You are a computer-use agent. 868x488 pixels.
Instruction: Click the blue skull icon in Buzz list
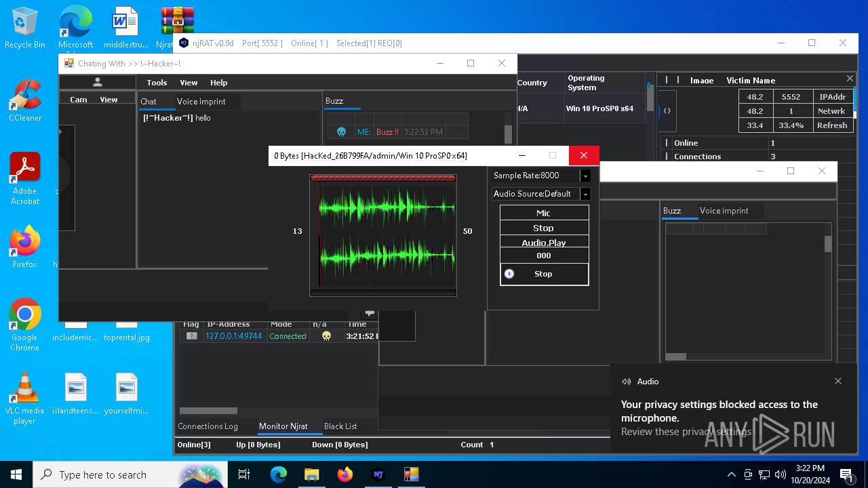click(342, 132)
